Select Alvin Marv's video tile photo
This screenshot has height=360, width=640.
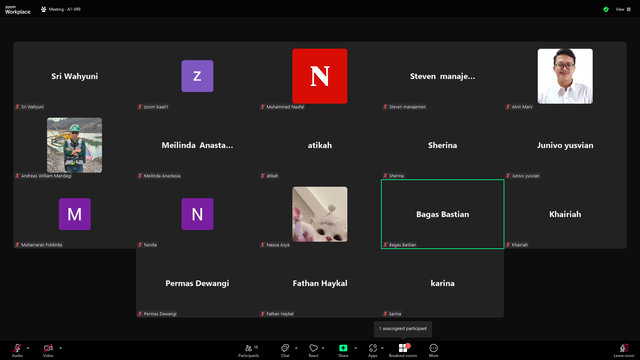(x=565, y=76)
